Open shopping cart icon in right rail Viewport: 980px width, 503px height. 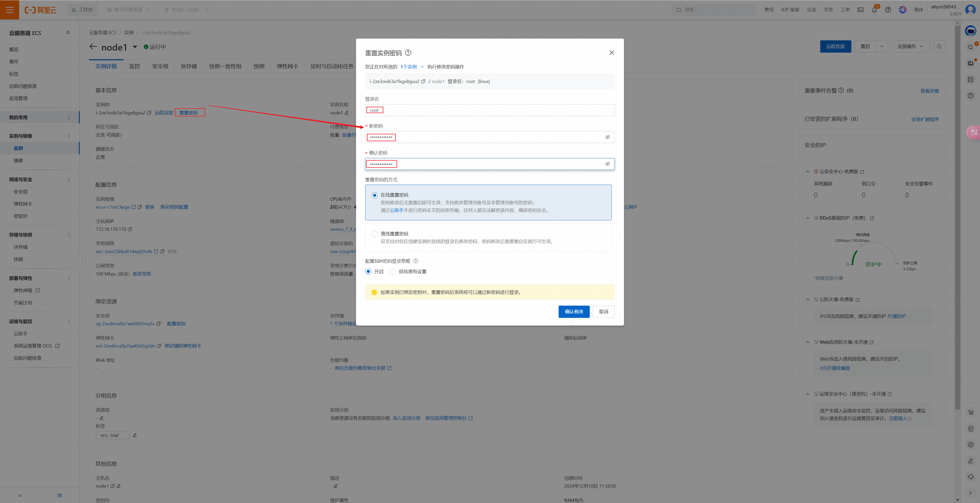click(971, 412)
